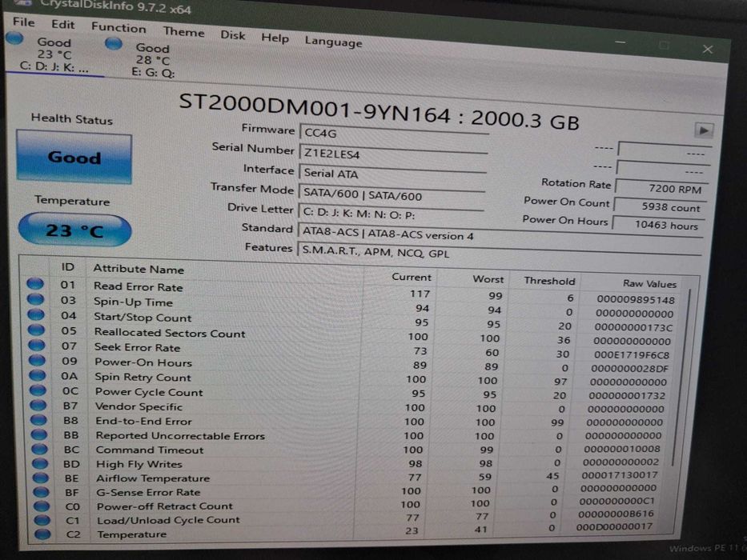747x560 pixels.
Task: Open the File menu
Action: 23,22
